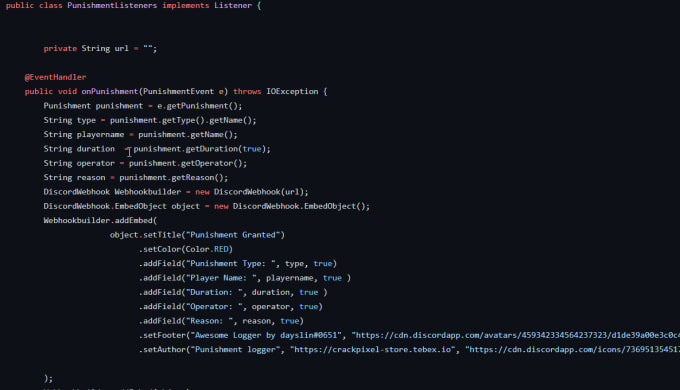680x390 pixels.
Task: Click Webhookbuilder.addEmbed( line
Action: click(100, 220)
